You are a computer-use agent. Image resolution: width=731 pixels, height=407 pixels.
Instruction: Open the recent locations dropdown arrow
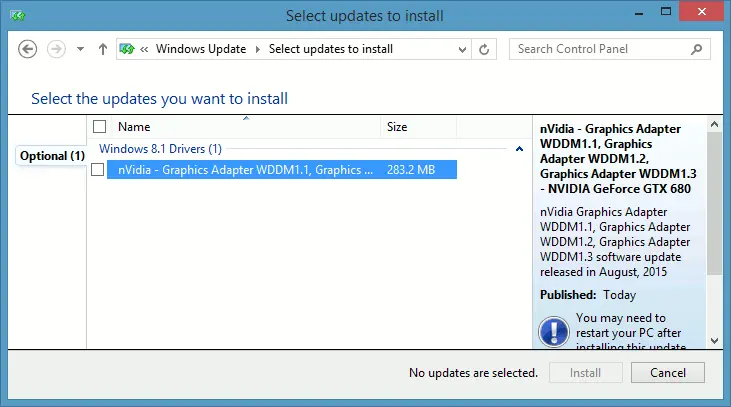[x=80, y=49]
